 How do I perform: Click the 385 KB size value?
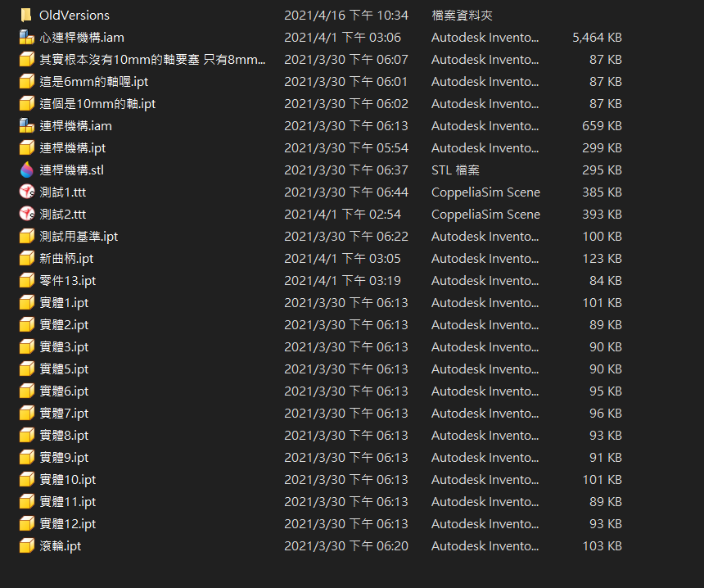(602, 192)
